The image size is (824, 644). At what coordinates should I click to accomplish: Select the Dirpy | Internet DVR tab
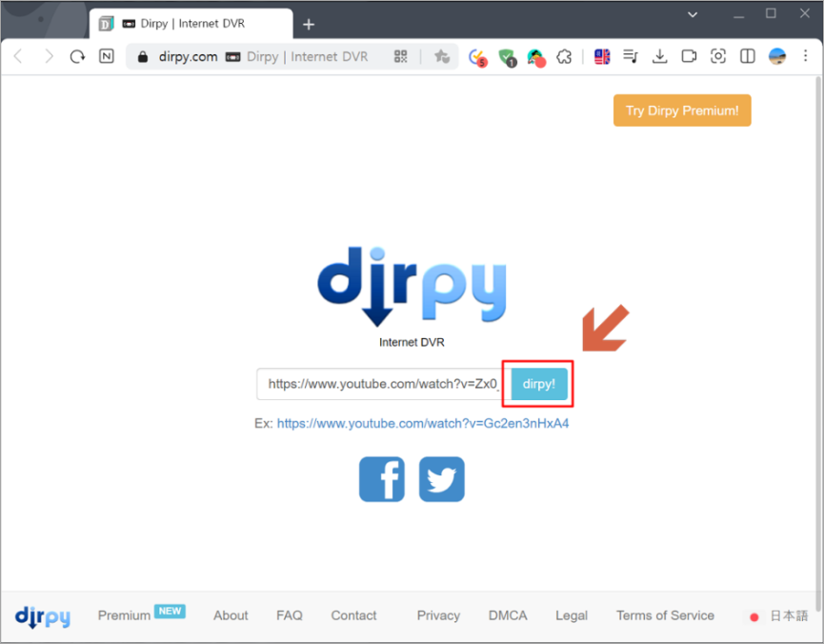pos(191,24)
